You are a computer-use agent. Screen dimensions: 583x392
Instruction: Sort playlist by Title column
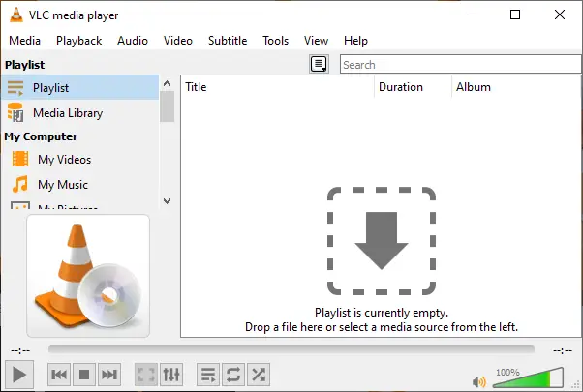tap(277, 87)
